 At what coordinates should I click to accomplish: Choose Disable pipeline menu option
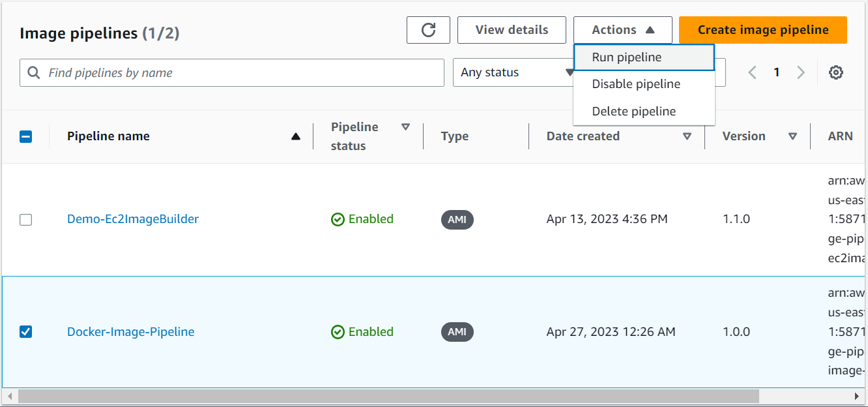coord(636,84)
